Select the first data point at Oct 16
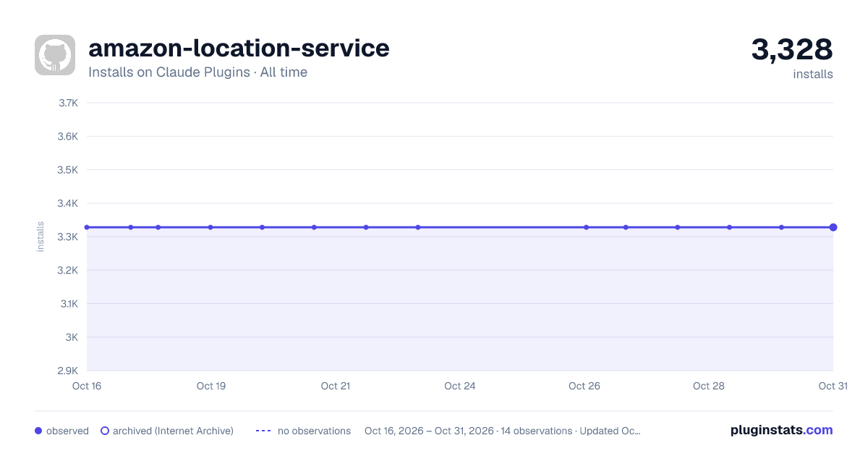Screen dimensions: 868x456 point(87,227)
